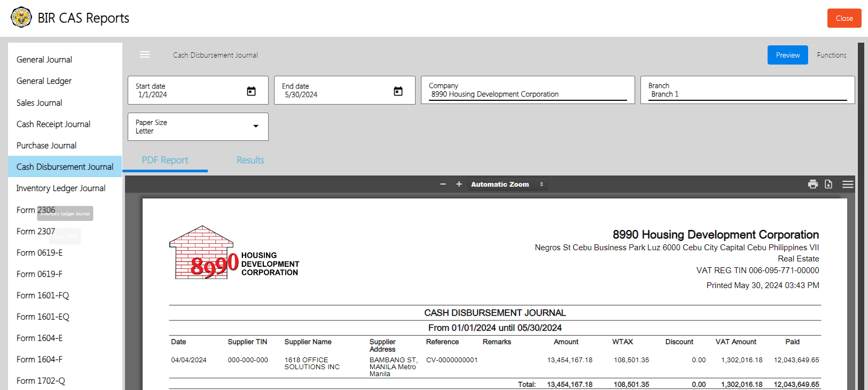Viewport: 868px width, 390px height.
Task: Download the PDF report file
Action: (828, 184)
